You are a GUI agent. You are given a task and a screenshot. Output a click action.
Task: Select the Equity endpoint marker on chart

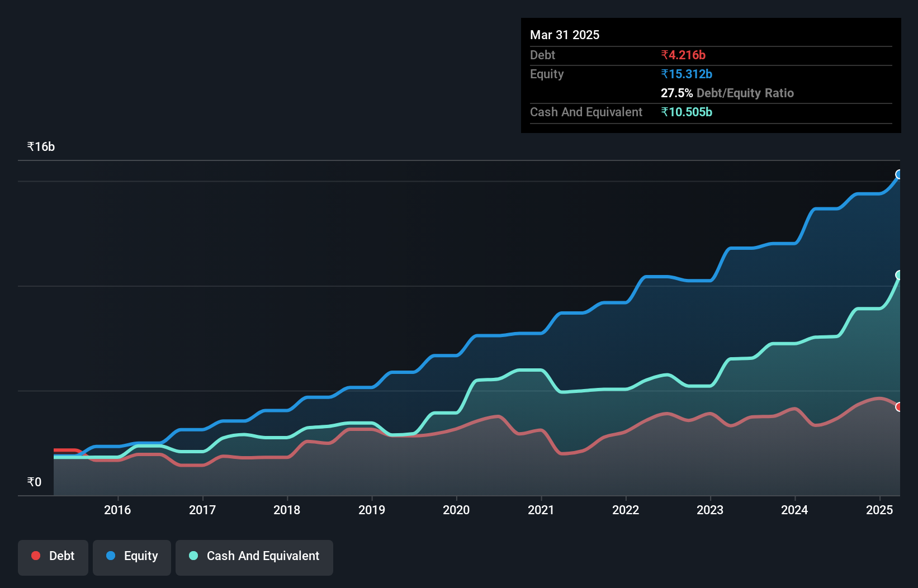899,174
